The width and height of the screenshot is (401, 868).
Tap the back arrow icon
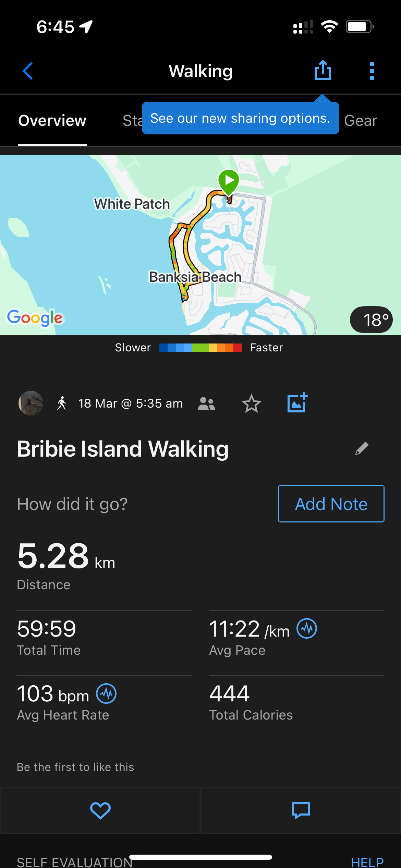coord(28,71)
